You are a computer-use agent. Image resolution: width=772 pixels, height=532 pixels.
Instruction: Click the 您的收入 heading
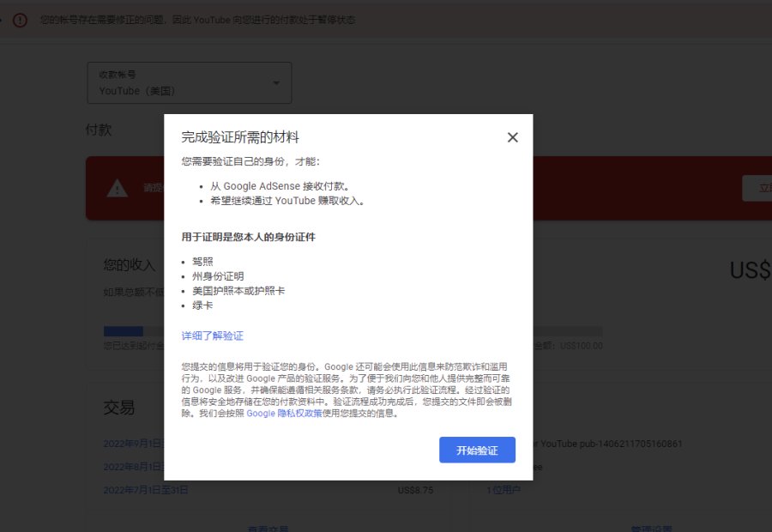click(x=129, y=264)
